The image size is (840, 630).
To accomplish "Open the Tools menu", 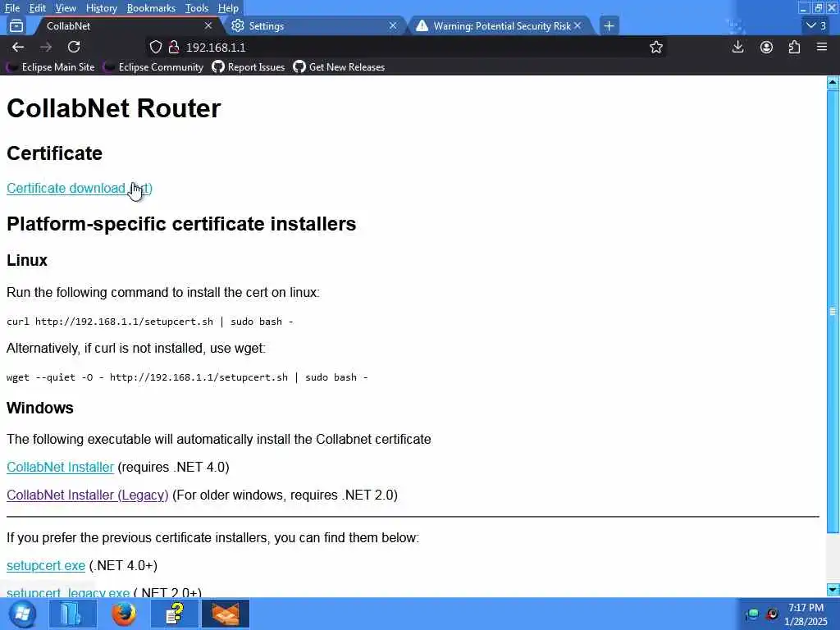I will [x=197, y=8].
